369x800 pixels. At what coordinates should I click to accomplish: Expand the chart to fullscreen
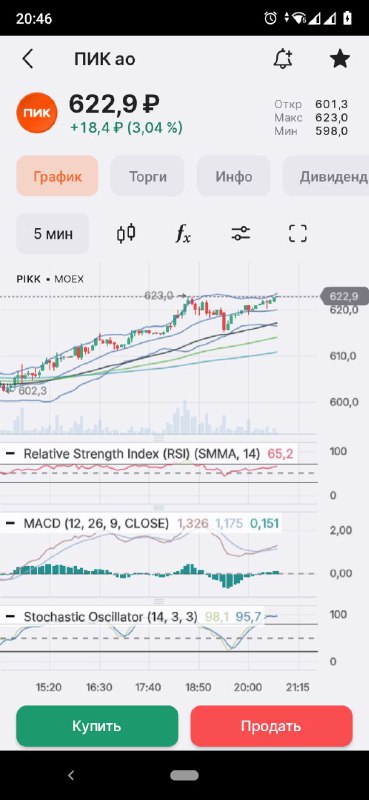tap(298, 234)
